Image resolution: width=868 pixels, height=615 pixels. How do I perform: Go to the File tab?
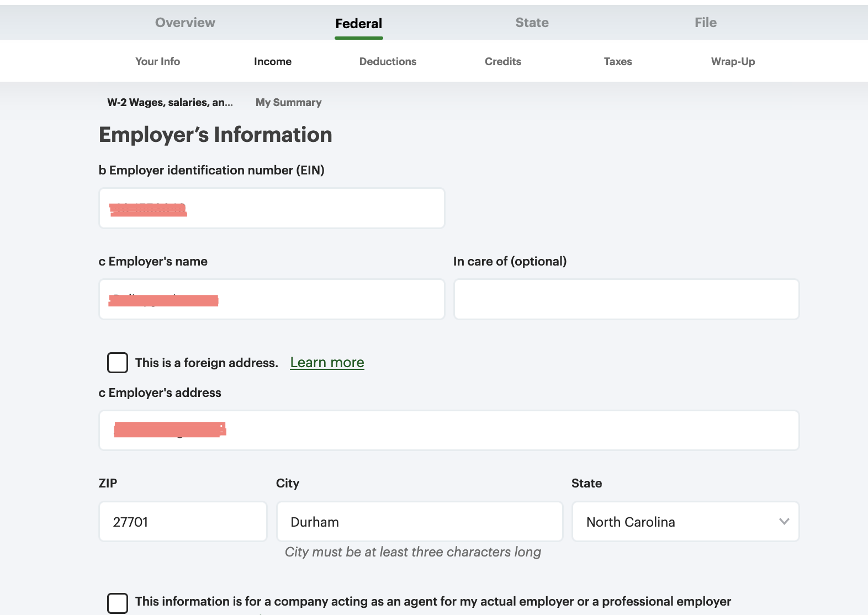point(705,23)
